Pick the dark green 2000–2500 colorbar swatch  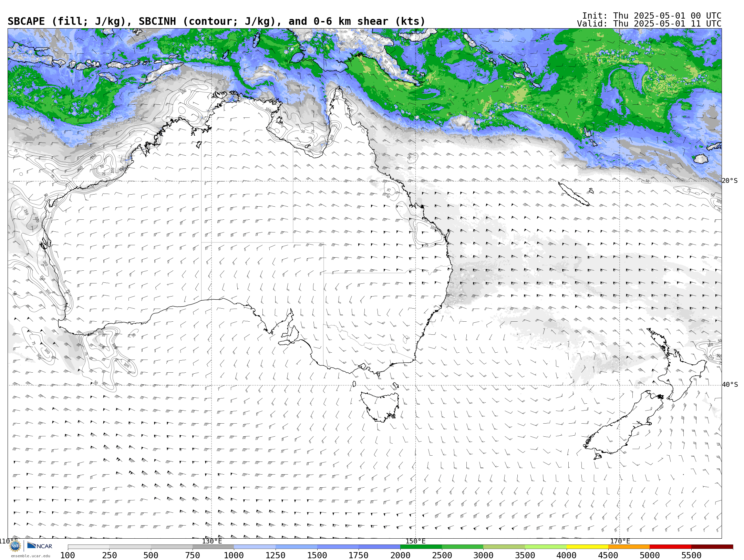click(x=421, y=547)
